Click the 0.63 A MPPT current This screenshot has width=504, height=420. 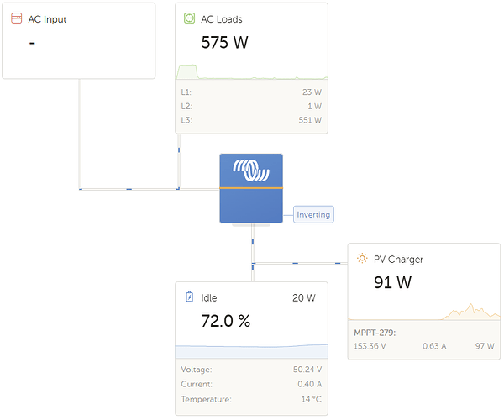434,346
